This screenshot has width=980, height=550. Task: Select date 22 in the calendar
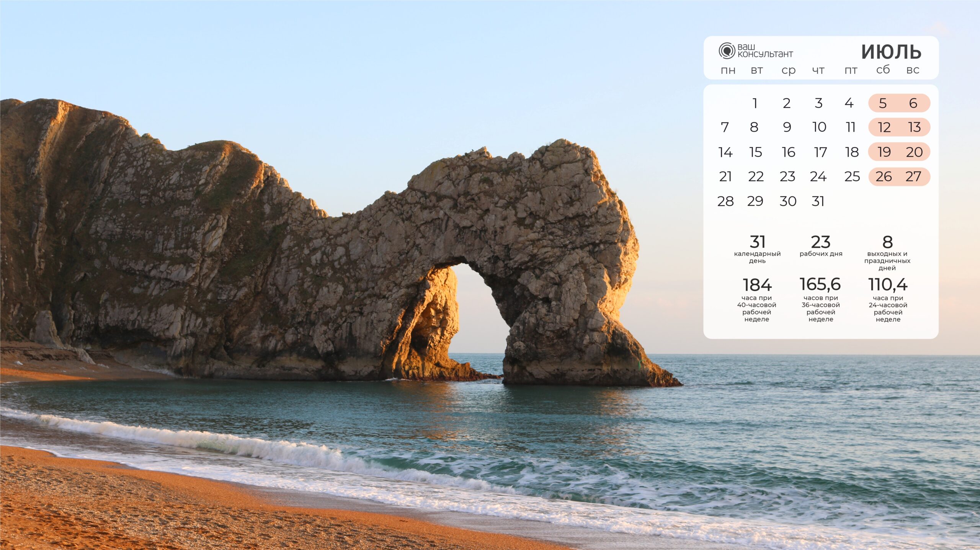756,176
